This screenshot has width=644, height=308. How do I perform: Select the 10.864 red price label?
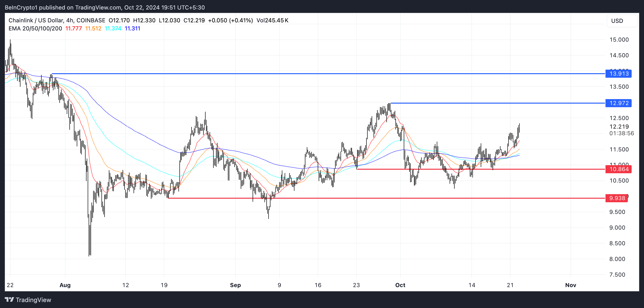(619, 169)
